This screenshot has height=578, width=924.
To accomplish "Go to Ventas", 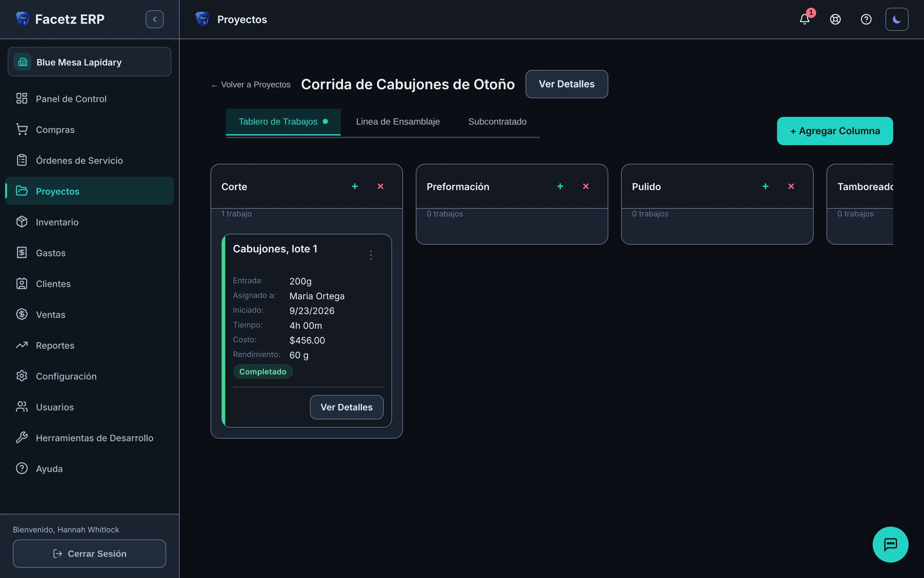I will [89, 315].
